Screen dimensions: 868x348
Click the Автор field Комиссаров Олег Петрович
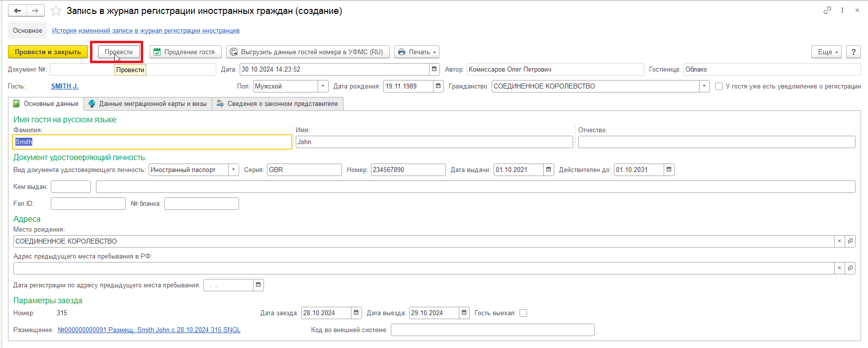point(555,69)
